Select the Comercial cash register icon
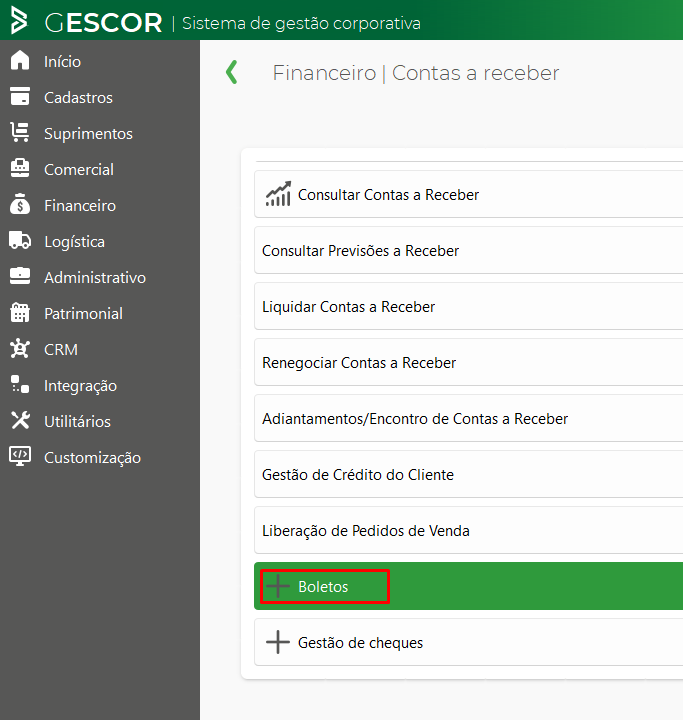The height and width of the screenshot is (720, 683). tap(20, 169)
